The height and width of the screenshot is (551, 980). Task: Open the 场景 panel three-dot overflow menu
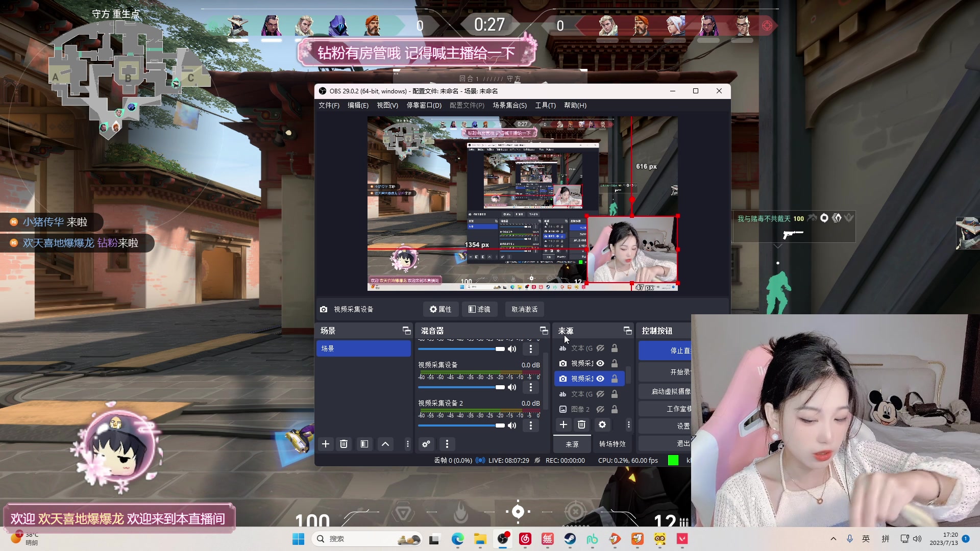pyautogui.click(x=407, y=444)
